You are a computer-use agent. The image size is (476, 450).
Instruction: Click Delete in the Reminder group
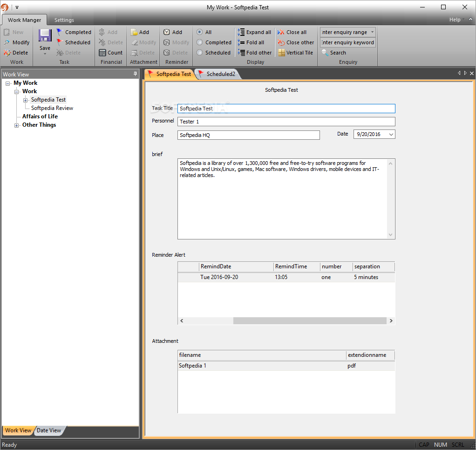pos(176,53)
